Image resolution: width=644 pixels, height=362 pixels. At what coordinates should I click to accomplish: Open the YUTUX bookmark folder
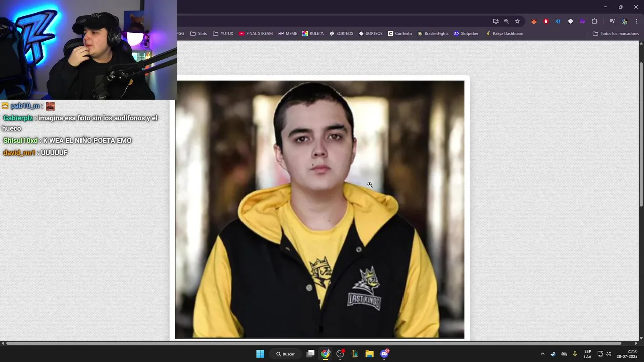(x=223, y=34)
